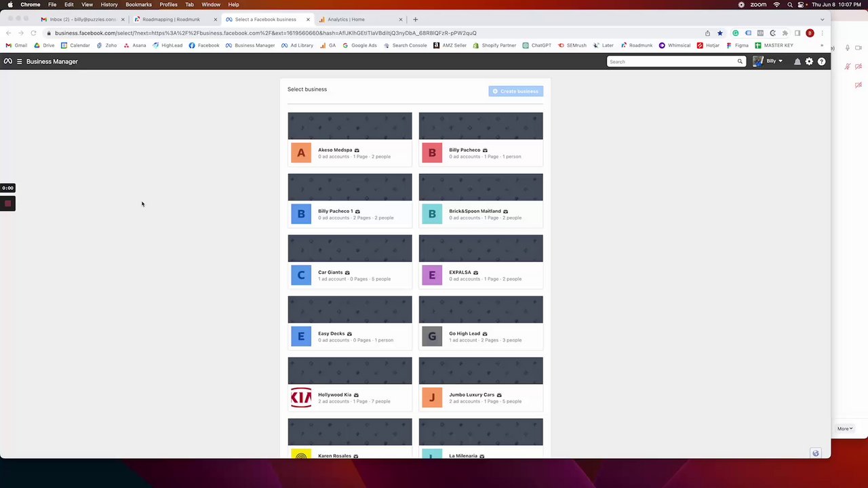Screen dimensions: 868x488
Task: Open the Business Manager hamburger menu
Action: (19, 62)
